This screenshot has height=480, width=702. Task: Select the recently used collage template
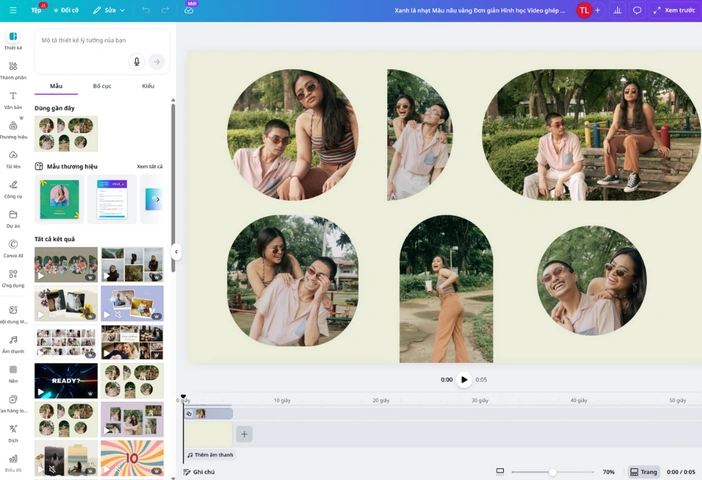click(66, 134)
